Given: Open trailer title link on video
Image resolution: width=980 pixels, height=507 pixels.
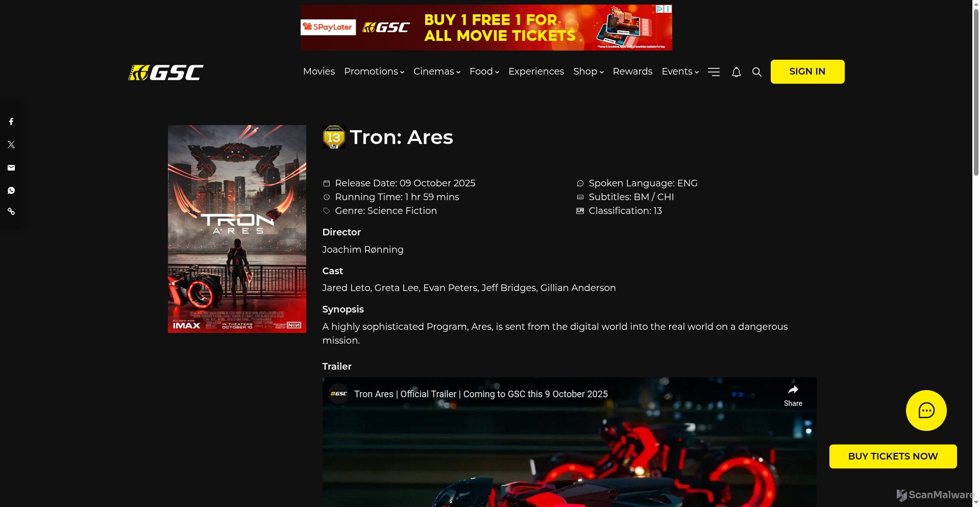Looking at the screenshot, I should 481,394.
